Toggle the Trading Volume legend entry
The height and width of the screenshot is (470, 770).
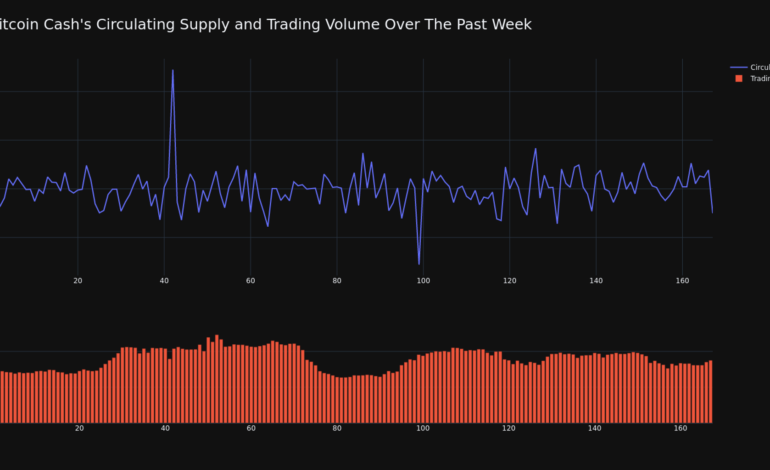pos(752,79)
